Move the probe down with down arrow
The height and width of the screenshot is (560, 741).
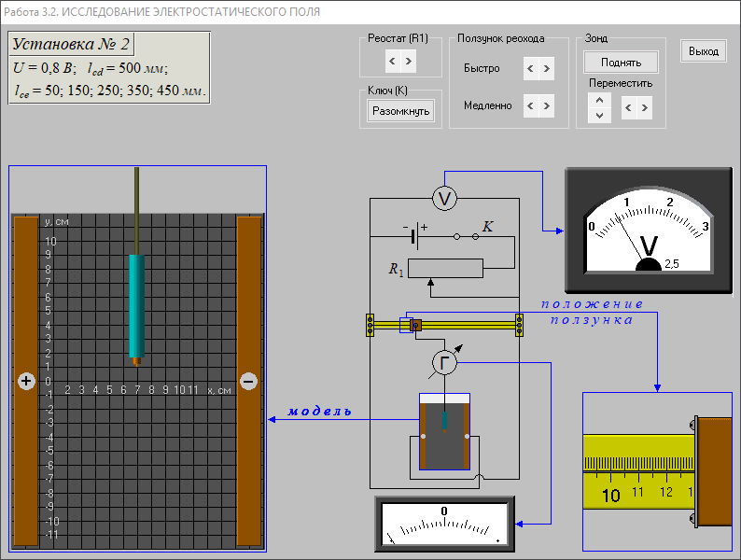click(599, 116)
